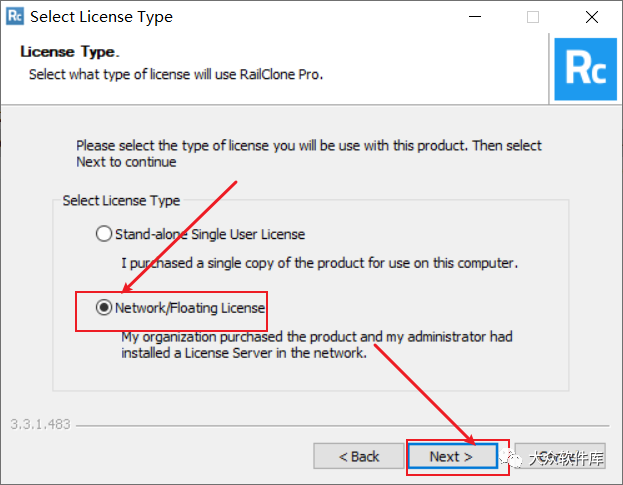The height and width of the screenshot is (485, 623).
Task: Go to the next step with Next >
Action: point(452,456)
